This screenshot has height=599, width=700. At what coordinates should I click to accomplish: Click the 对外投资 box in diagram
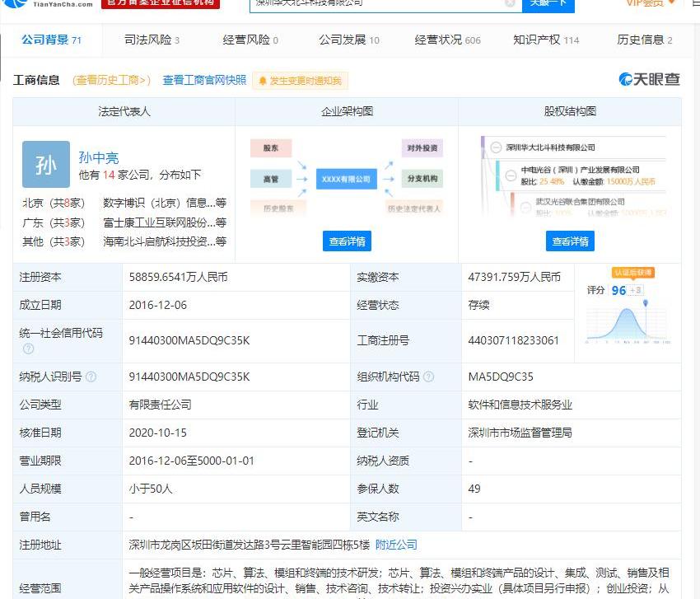(x=422, y=147)
